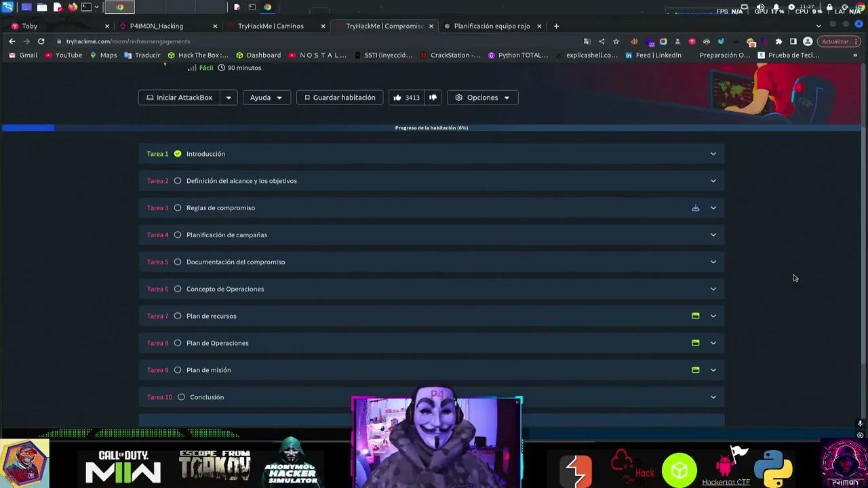Click the thumbs up like icon
Image resolution: width=868 pixels, height=488 pixels.
397,98
